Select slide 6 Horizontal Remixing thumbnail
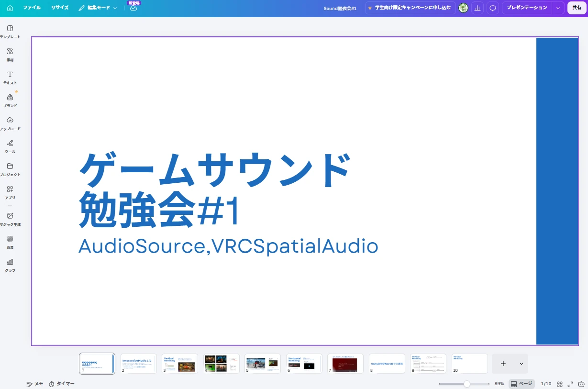 pyautogui.click(x=304, y=364)
